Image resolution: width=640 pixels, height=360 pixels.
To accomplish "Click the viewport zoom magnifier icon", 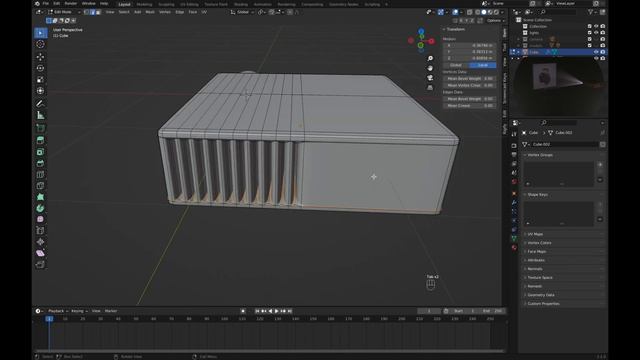I will pyautogui.click(x=430, y=58).
